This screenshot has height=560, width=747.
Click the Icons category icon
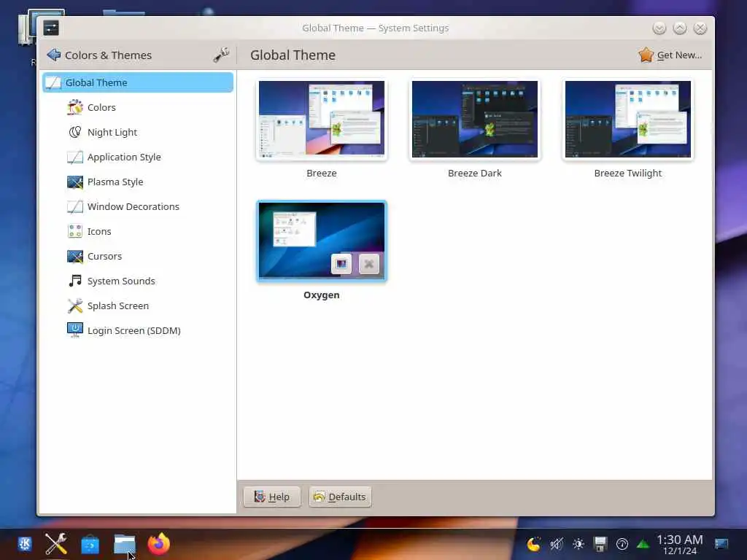[75, 231]
